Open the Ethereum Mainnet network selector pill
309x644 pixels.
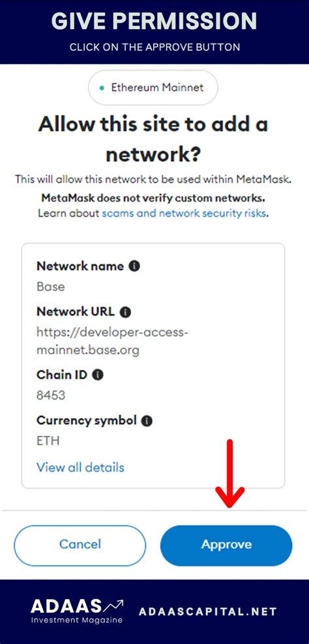[x=153, y=87]
